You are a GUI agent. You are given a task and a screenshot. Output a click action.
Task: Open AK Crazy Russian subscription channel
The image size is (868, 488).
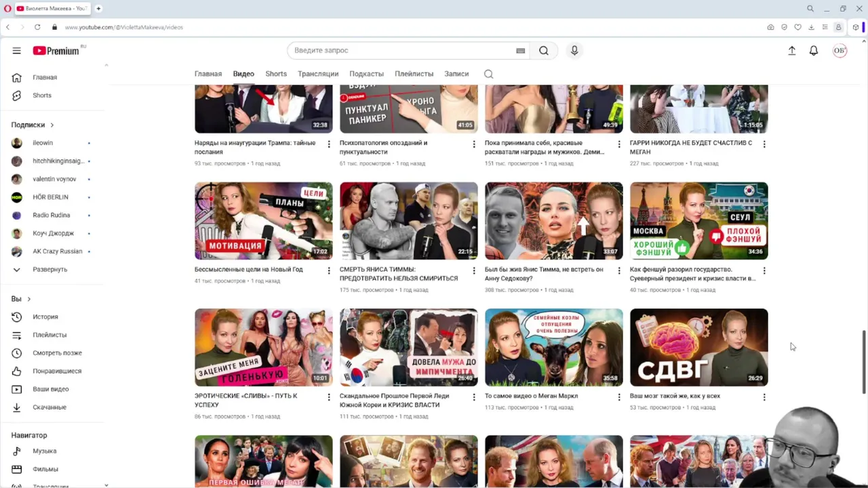coord(57,251)
